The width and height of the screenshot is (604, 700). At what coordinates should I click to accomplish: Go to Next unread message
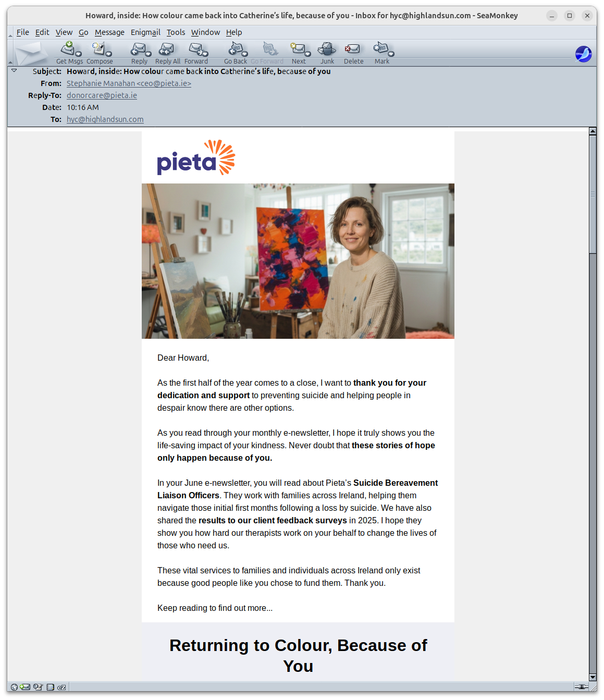tap(298, 53)
